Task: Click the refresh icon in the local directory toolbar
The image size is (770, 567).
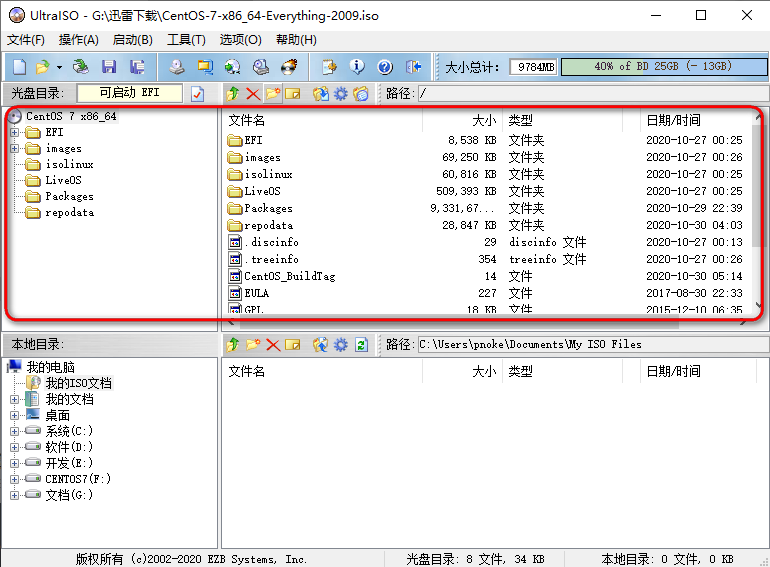Action: click(361, 345)
